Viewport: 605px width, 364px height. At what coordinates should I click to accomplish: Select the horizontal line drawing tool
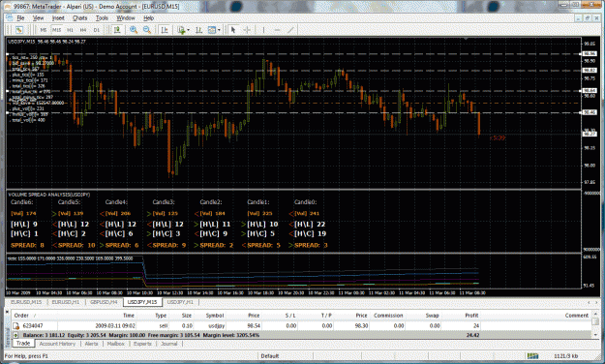tap(277, 30)
